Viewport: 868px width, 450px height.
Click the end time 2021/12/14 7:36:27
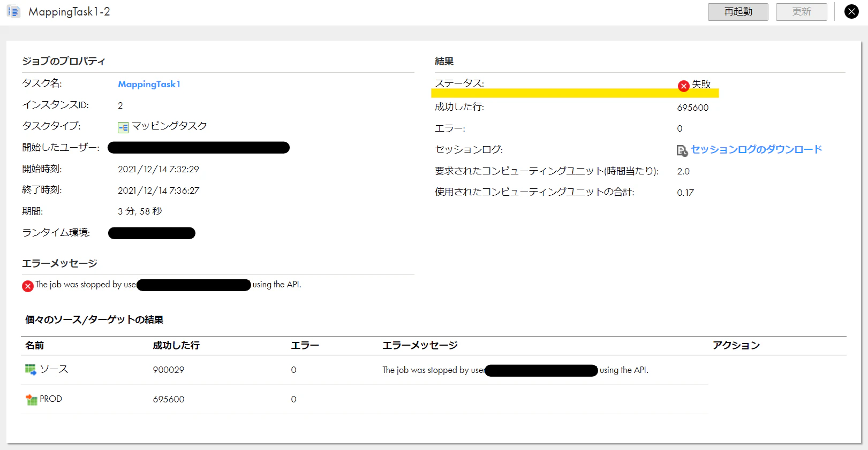tap(158, 190)
